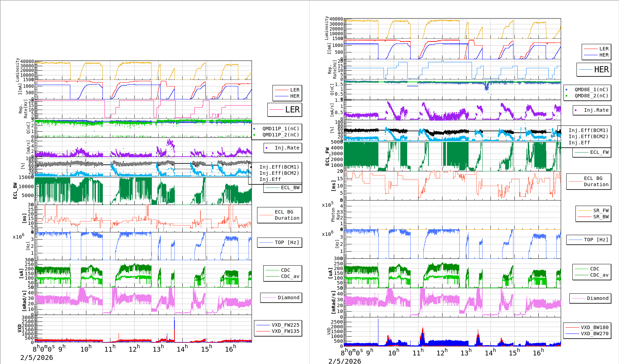Click the x10^5 exponent label
The image size is (619, 364).
[x=328, y=205]
